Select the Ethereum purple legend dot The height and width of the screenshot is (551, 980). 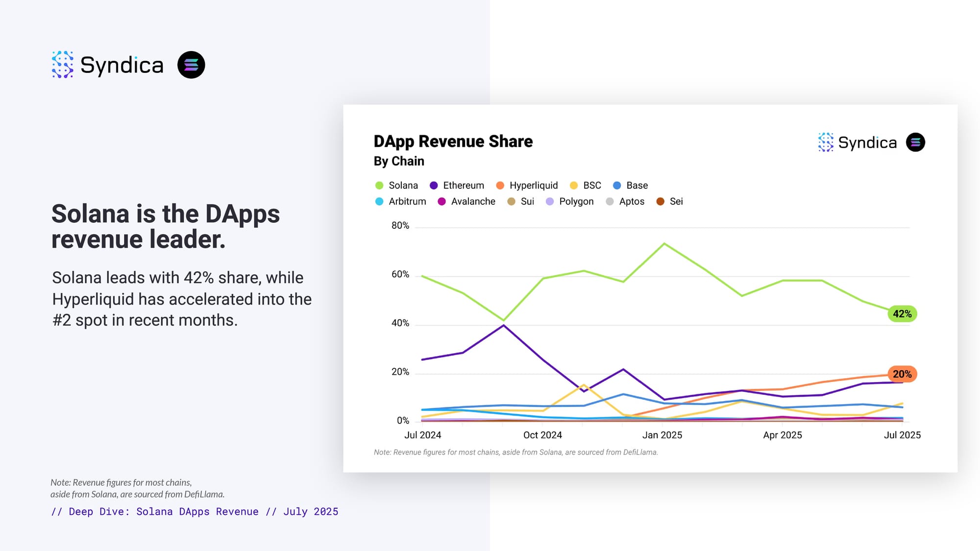[x=434, y=186]
